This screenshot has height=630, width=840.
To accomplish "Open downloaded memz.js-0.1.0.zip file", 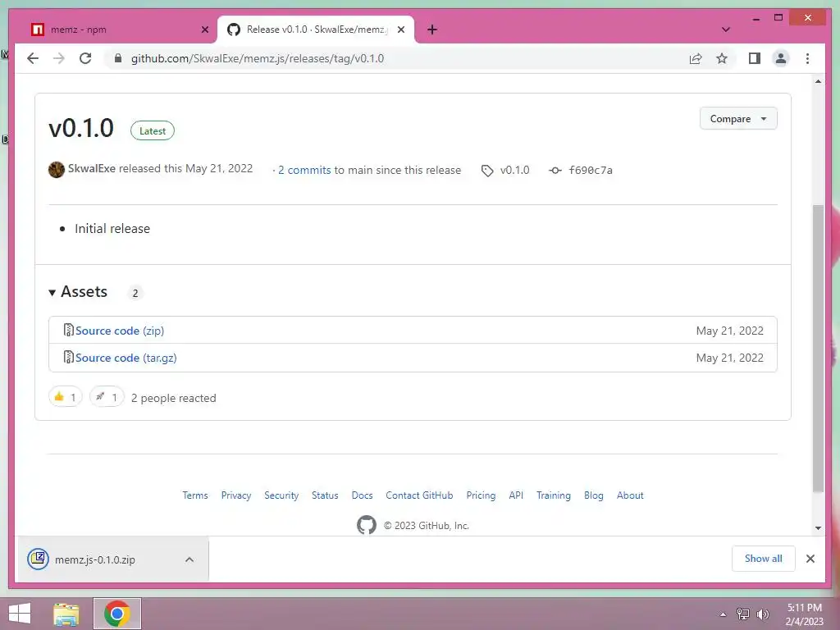I will [x=95, y=559].
